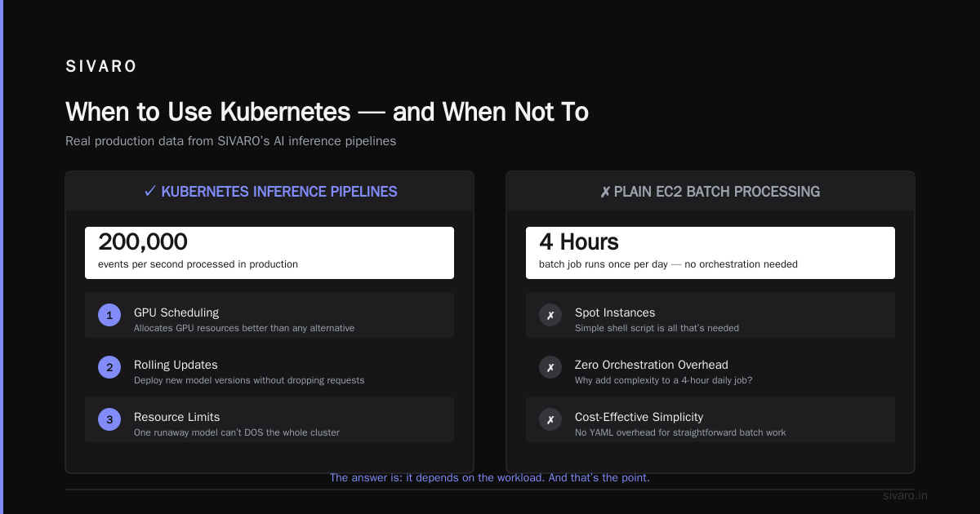Open the sivaro.in link in the footer

906,495
